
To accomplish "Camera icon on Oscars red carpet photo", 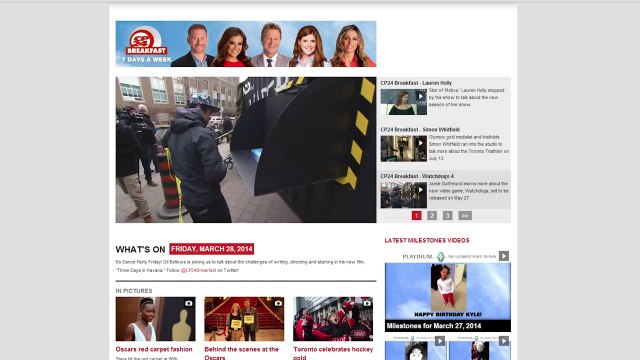I will [x=188, y=303].
